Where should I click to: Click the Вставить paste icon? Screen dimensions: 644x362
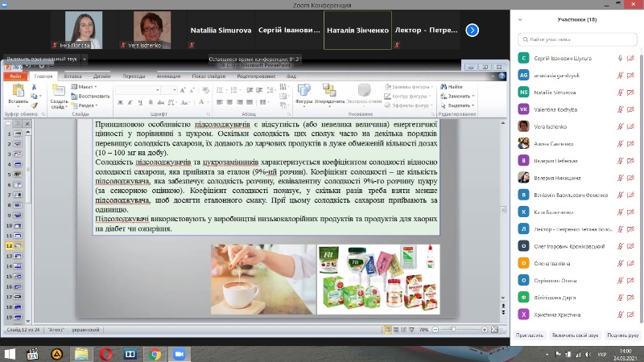pos(18,91)
